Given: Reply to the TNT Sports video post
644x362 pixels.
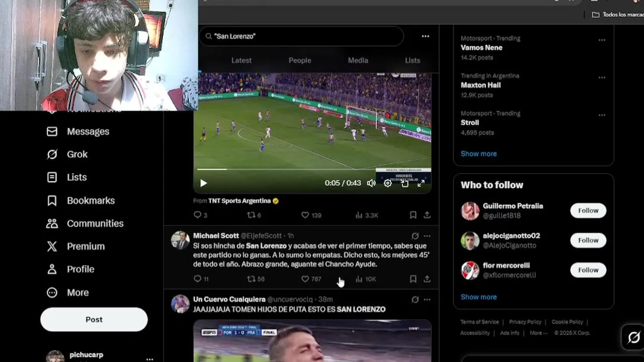Looking at the screenshot, I should pos(200,215).
